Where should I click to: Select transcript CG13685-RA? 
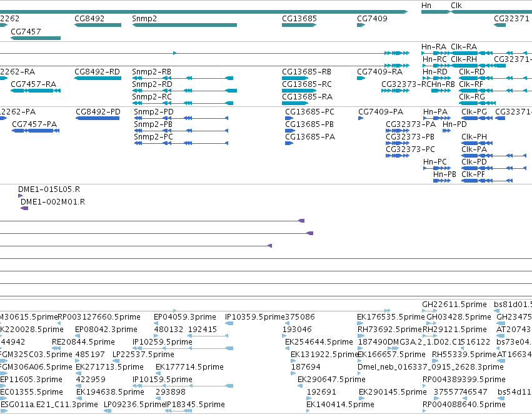[x=307, y=97]
